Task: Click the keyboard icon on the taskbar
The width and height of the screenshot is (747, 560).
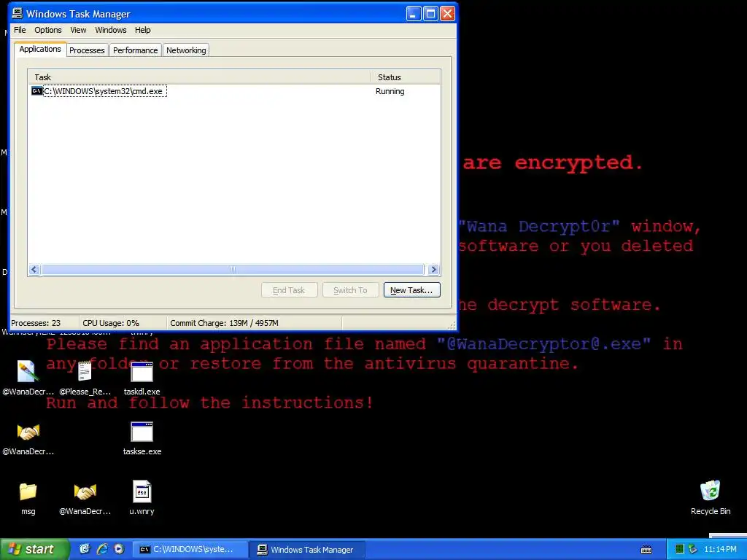Action: tap(646, 550)
